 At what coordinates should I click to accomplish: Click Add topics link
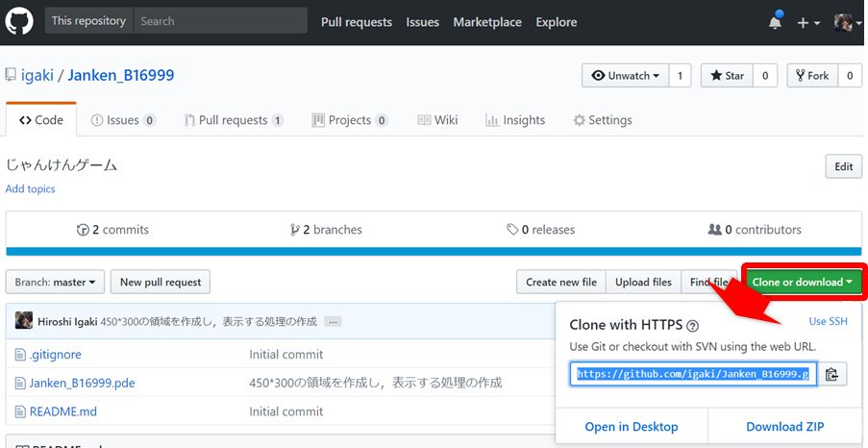coord(31,188)
